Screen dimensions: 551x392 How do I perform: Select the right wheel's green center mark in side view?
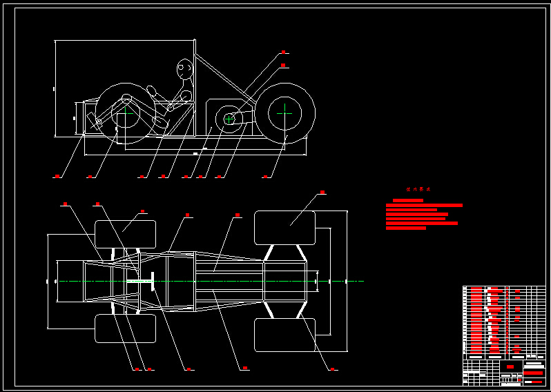(x=284, y=113)
